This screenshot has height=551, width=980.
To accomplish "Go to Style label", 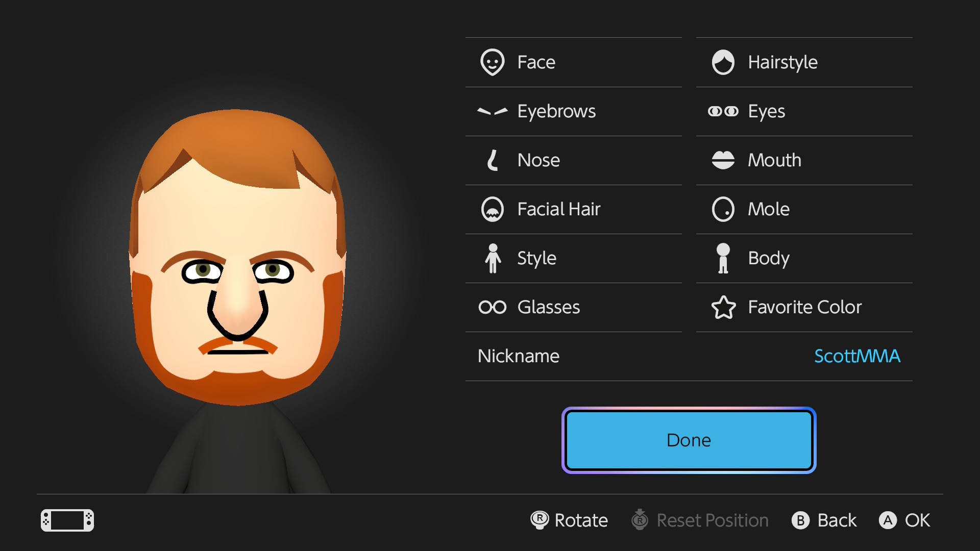I will pos(536,259).
